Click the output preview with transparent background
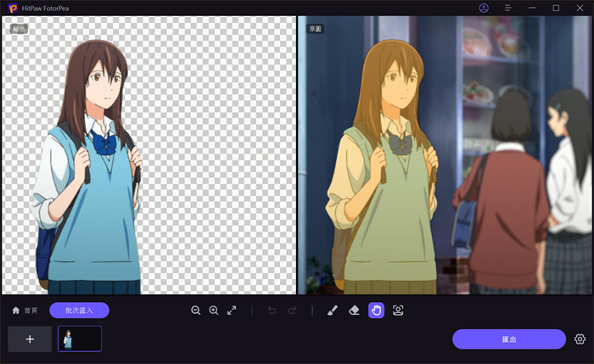This screenshot has height=364, width=594. point(148,157)
